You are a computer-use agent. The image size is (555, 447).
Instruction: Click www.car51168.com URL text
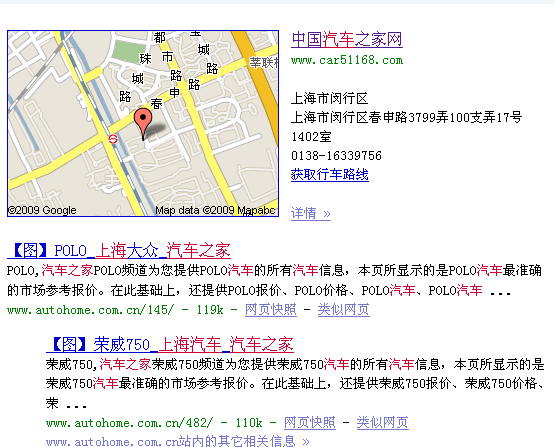(x=347, y=60)
